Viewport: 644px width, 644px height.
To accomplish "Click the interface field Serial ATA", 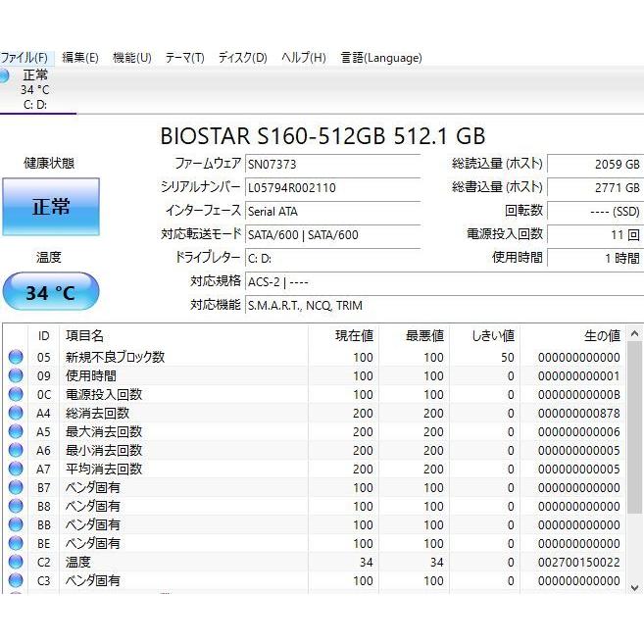I will [332, 211].
